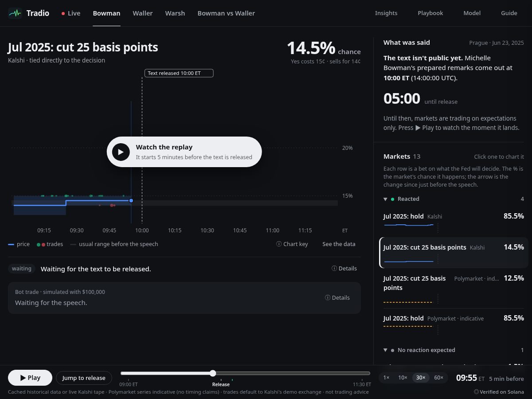Select the Jul 2025: hold Polymarket row
Viewport: 532px width, 399px height.
coord(454,325)
